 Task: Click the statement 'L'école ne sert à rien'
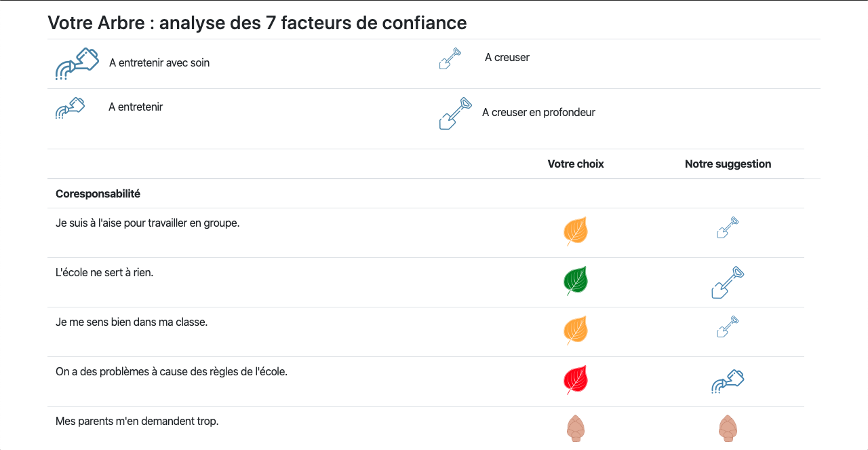pos(104,272)
